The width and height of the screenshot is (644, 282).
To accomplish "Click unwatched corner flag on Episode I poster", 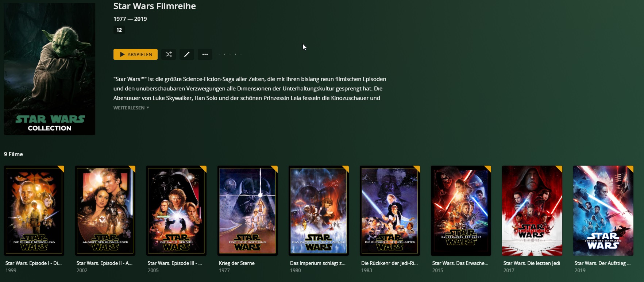I will pyautogui.click(x=62, y=168).
